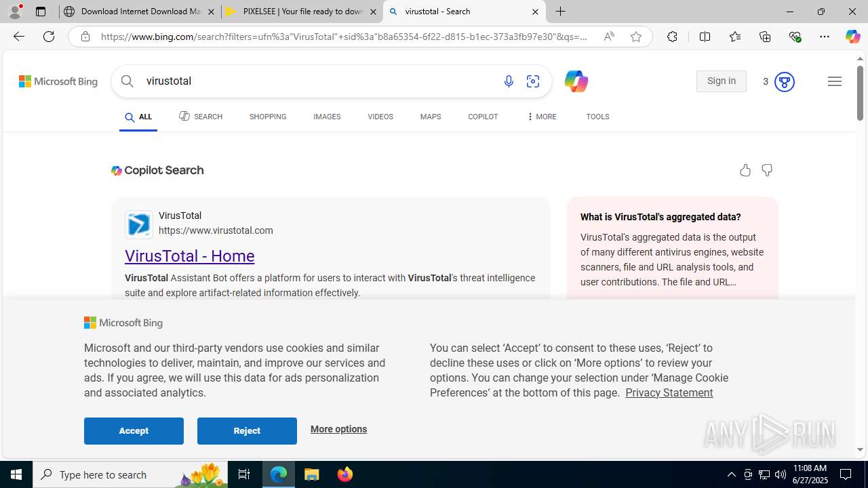Close the Download Internet Download Manager tab
Screen dimensions: 868x488
point(211,12)
